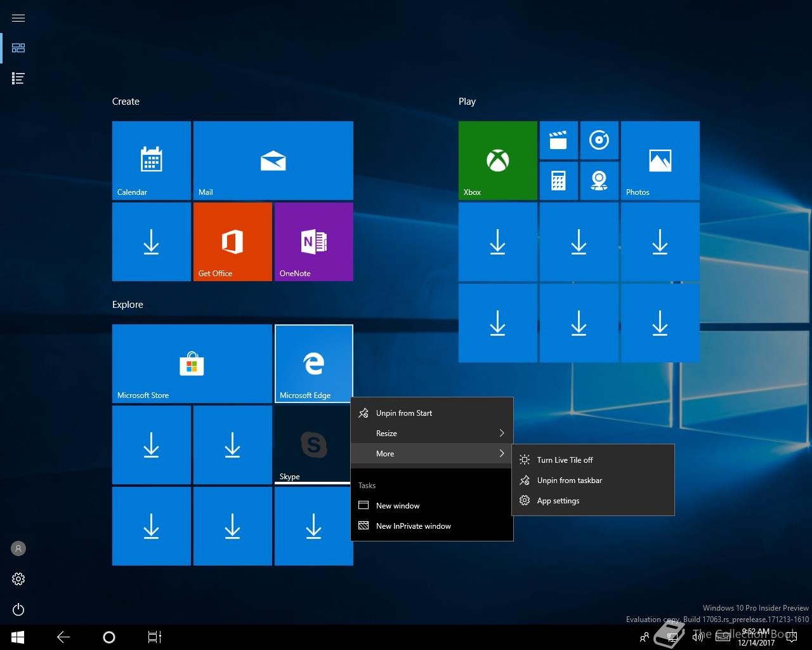Open the Calendar tile
Viewport: 812px width, 650px height.
tap(152, 161)
